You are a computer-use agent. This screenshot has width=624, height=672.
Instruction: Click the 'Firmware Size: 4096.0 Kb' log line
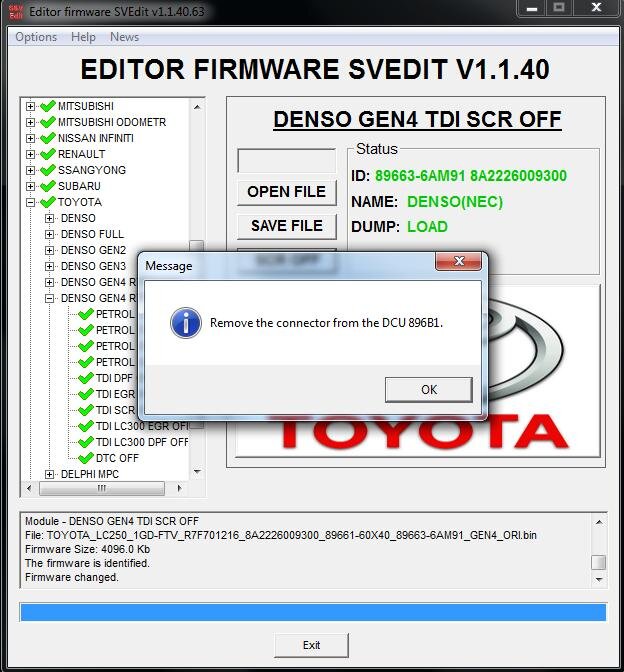click(87, 549)
